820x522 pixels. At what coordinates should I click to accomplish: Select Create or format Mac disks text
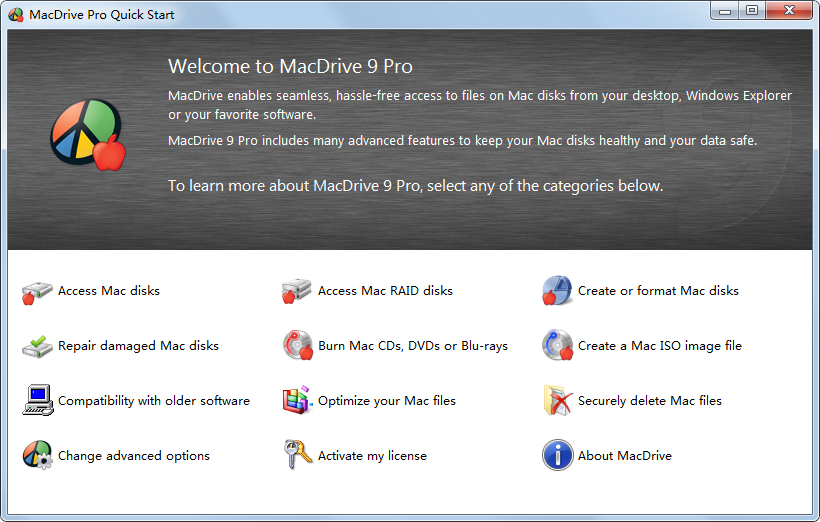coord(658,291)
